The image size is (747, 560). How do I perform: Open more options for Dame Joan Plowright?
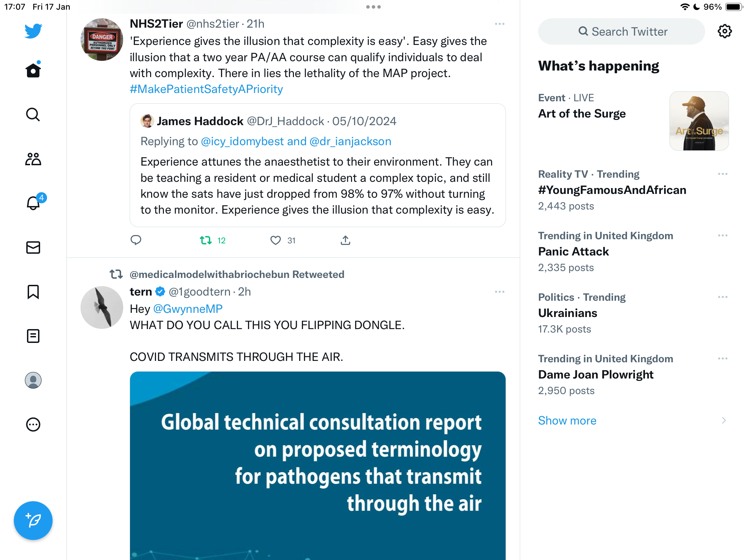(x=722, y=358)
